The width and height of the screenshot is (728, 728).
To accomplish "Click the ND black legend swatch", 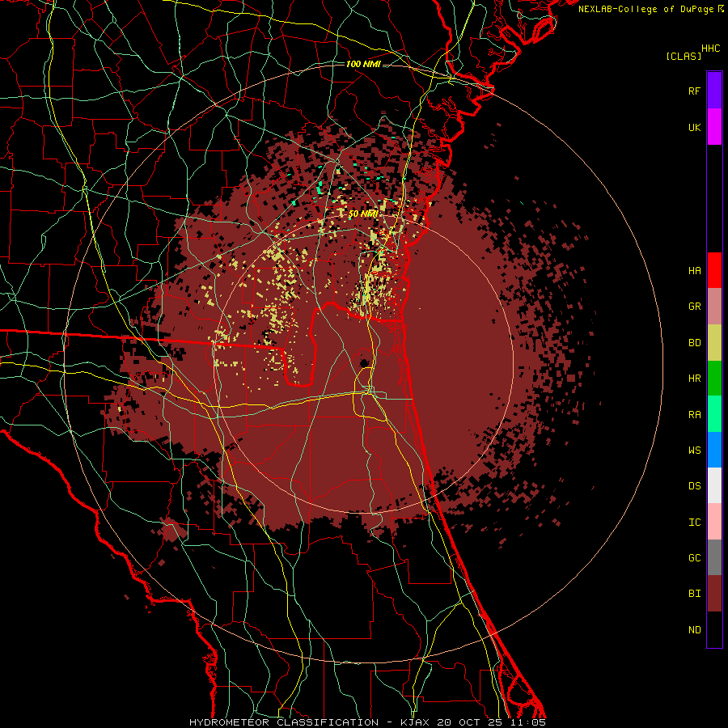I will (x=714, y=629).
